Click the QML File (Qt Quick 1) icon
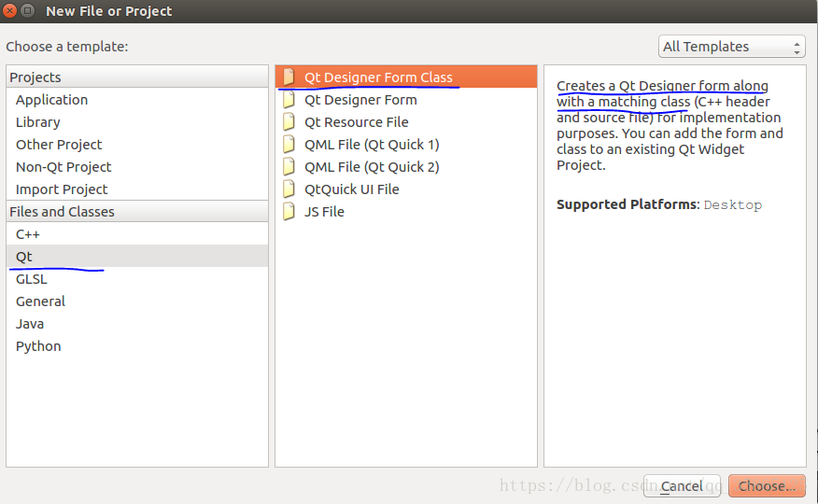The image size is (818, 504). (289, 145)
